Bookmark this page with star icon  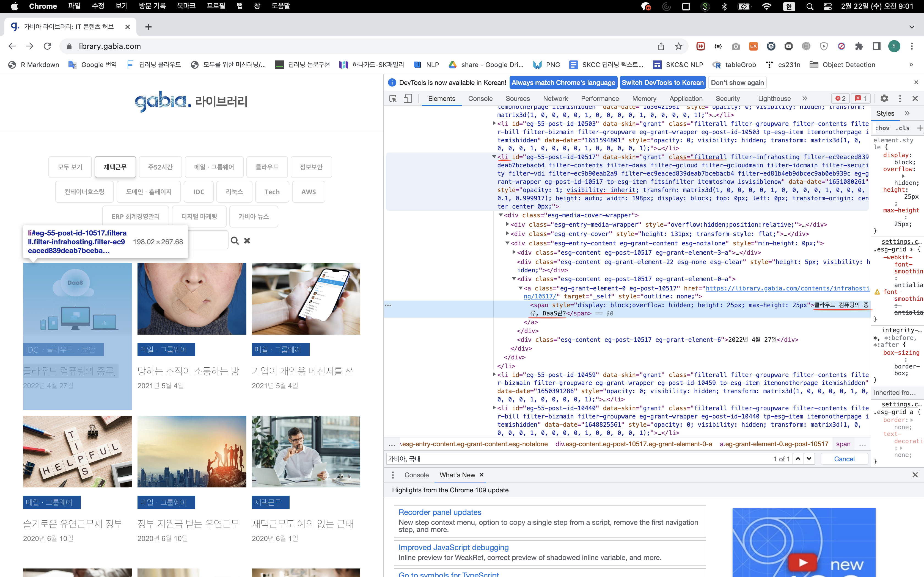[x=678, y=46]
